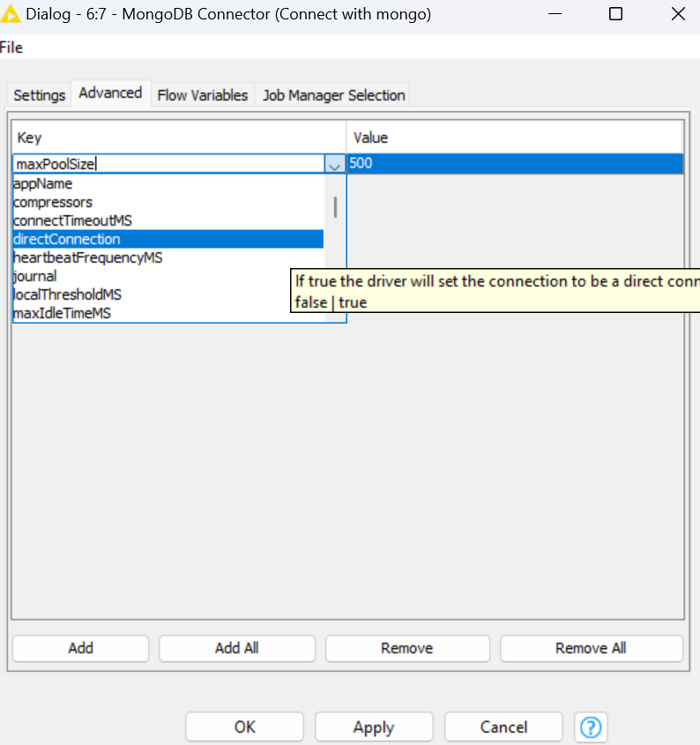Select the Advanced tab
The image size is (700, 745).
tap(110, 93)
